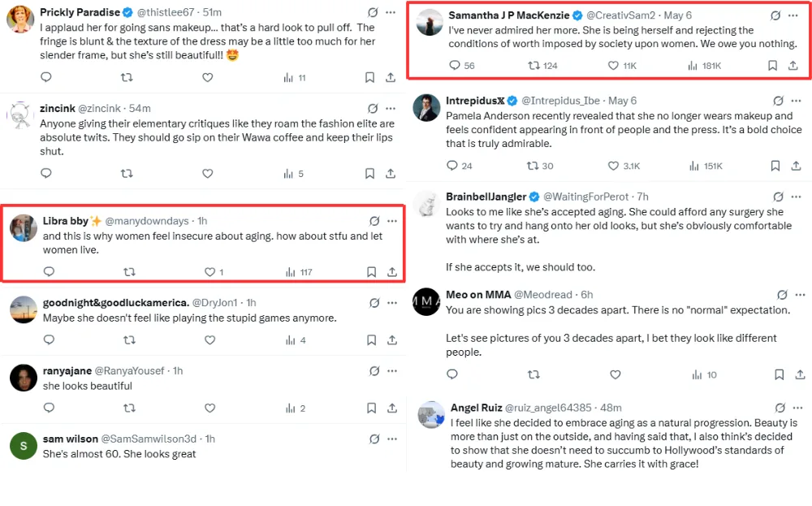
Task: Click Grok icon on sam wilson's tweet
Action: [x=374, y=439]
